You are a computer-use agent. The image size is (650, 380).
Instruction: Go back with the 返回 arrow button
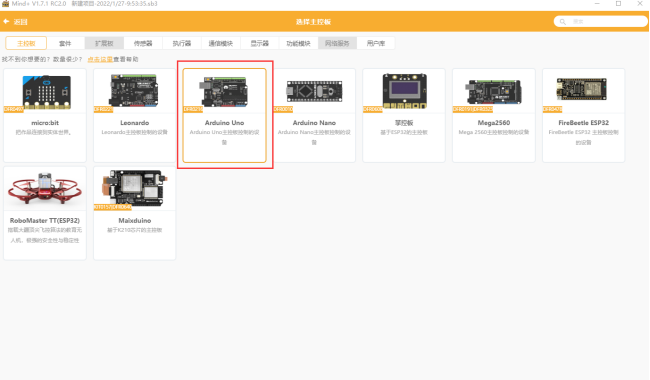pos(15,22)
